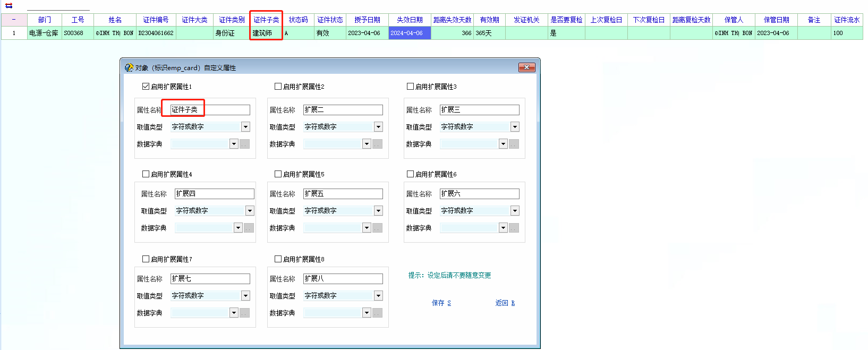Screen dimensions: 868x350
Task: Click the browse button beside attribute 2 数据字典
Action: [x=377, y=144]
